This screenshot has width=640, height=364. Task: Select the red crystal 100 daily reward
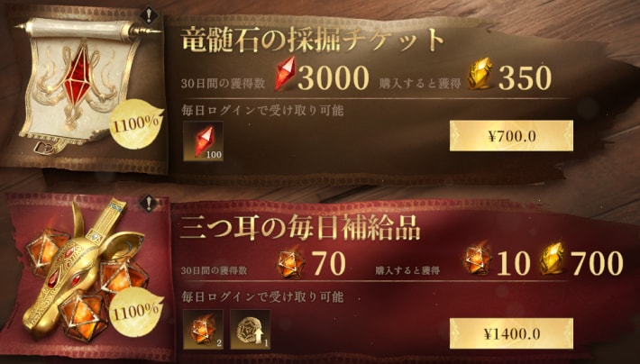click(x=203, y=141)
